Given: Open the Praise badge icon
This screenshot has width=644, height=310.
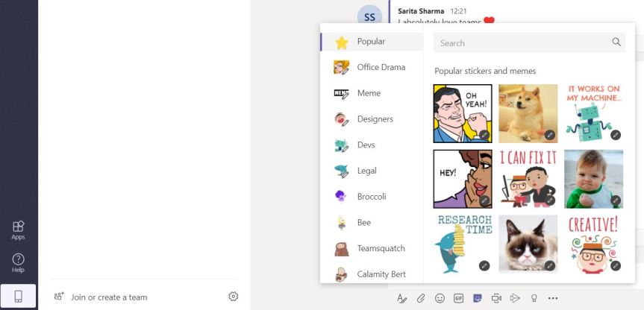Looking at the screenshot, I should click(x=534, y=298).
